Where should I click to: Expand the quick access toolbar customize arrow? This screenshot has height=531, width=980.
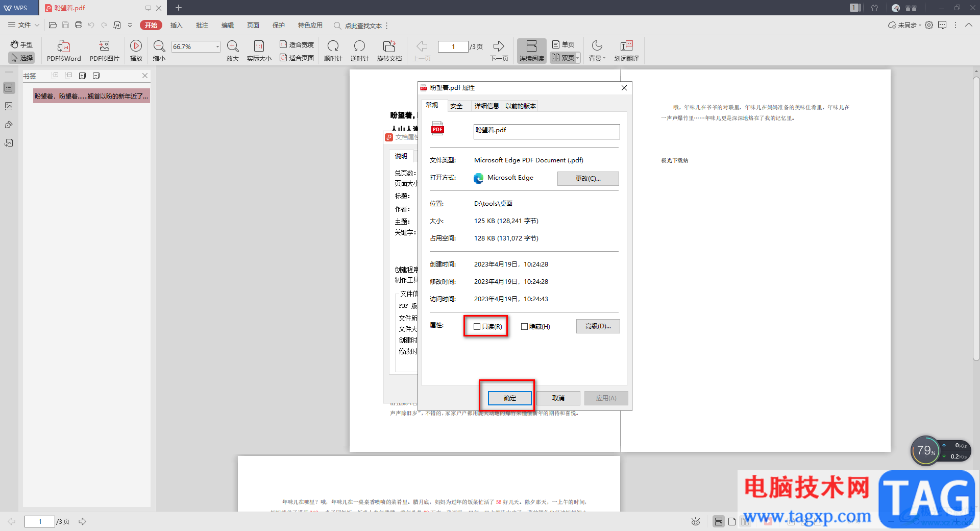click(x=130, y=25)
